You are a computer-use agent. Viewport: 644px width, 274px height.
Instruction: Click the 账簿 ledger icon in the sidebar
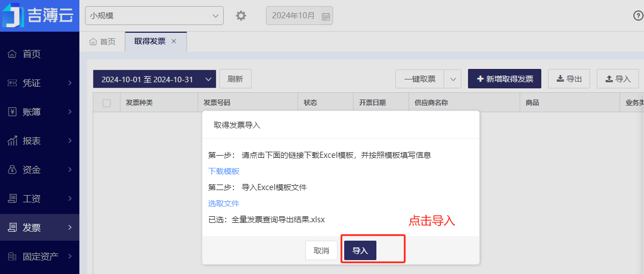tap(12, 112)
